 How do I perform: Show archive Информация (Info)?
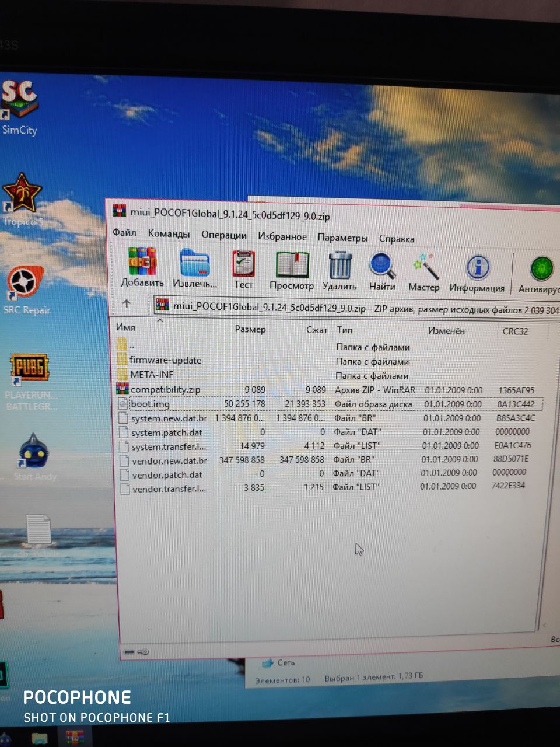[477, 273]
